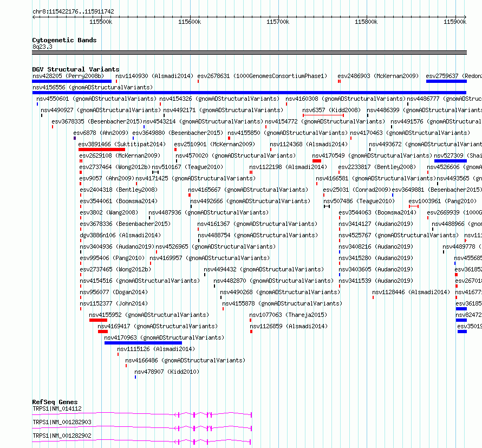The image size is (482, 448).
Task: Select the nsv4156556 gnomAD variant label
Action: coord(93,87)
